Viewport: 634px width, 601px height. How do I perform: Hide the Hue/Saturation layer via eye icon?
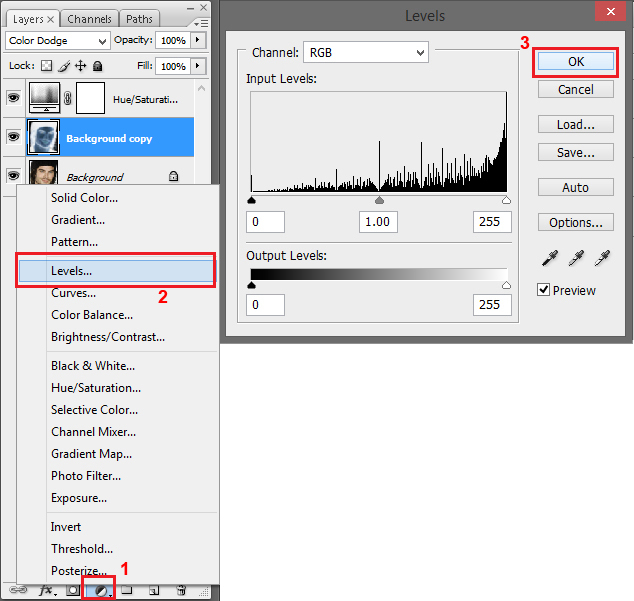[13, 99]
